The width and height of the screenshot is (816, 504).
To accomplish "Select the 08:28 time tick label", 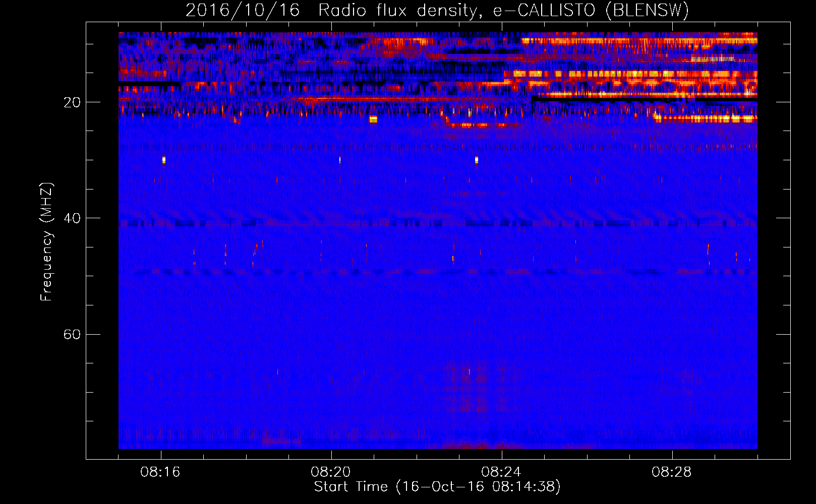I will point(672,472).
